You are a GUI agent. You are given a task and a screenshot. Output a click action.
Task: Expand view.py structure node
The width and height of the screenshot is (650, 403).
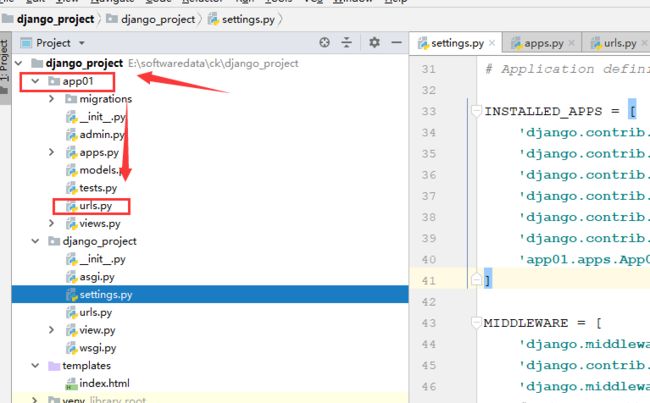tap(51, 330)
